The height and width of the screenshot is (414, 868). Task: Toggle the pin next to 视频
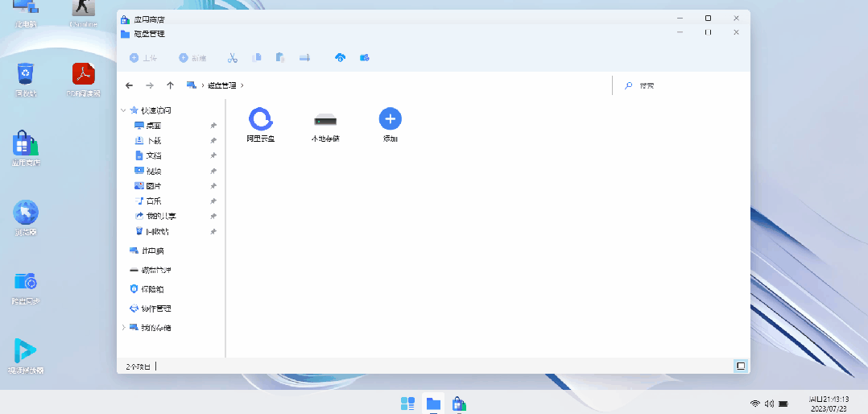(x=213, y=172)
